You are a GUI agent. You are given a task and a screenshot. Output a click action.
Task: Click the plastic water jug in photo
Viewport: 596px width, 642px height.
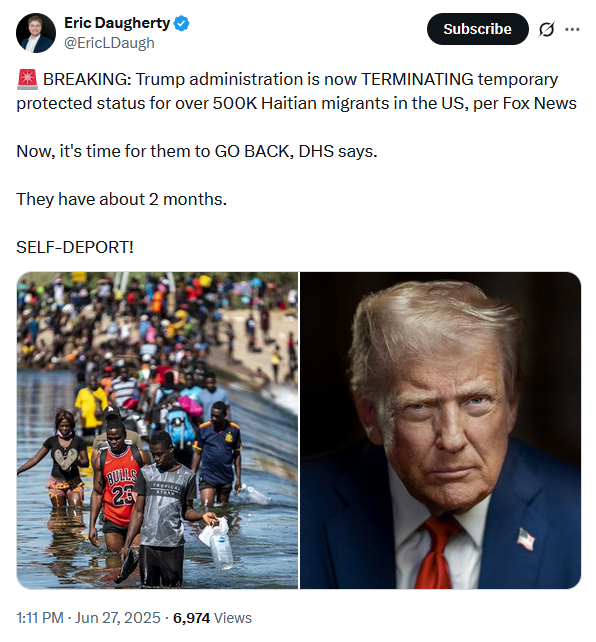[218, 543]
